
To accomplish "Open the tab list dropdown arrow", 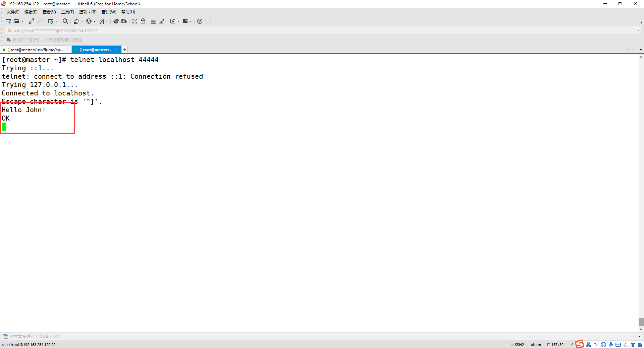I will point(641,50).
